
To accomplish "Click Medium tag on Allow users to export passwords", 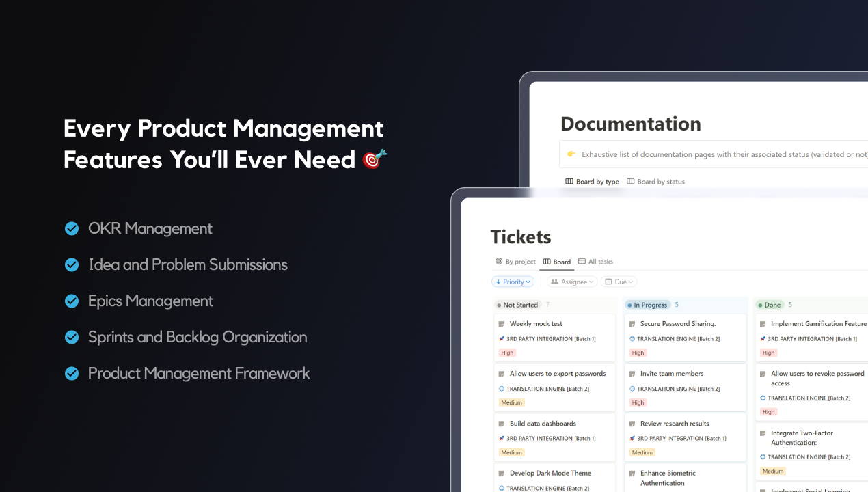I will point(511,402).
